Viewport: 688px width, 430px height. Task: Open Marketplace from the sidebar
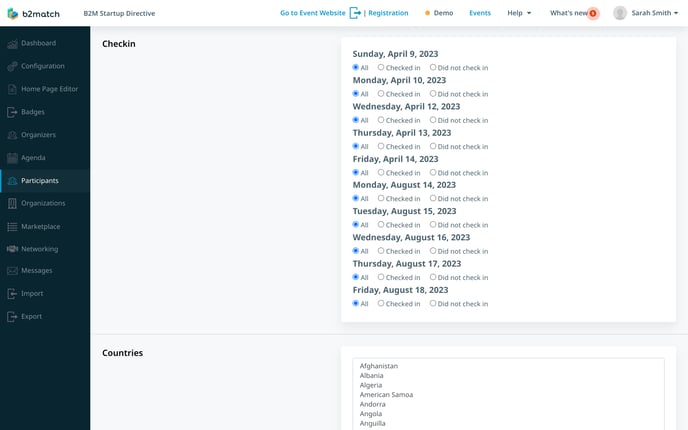(41, 226)
